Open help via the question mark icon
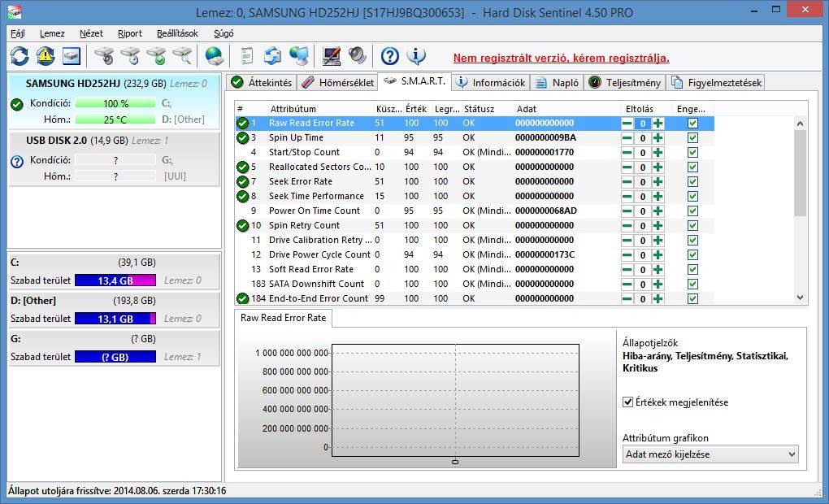The width and height of the screenshot is (829, 504). (x=390, y=55)
